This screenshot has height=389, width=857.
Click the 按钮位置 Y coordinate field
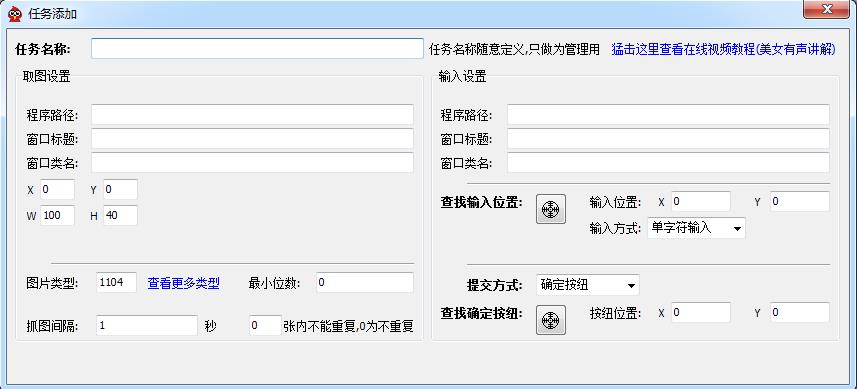click(x=800, y=313)
